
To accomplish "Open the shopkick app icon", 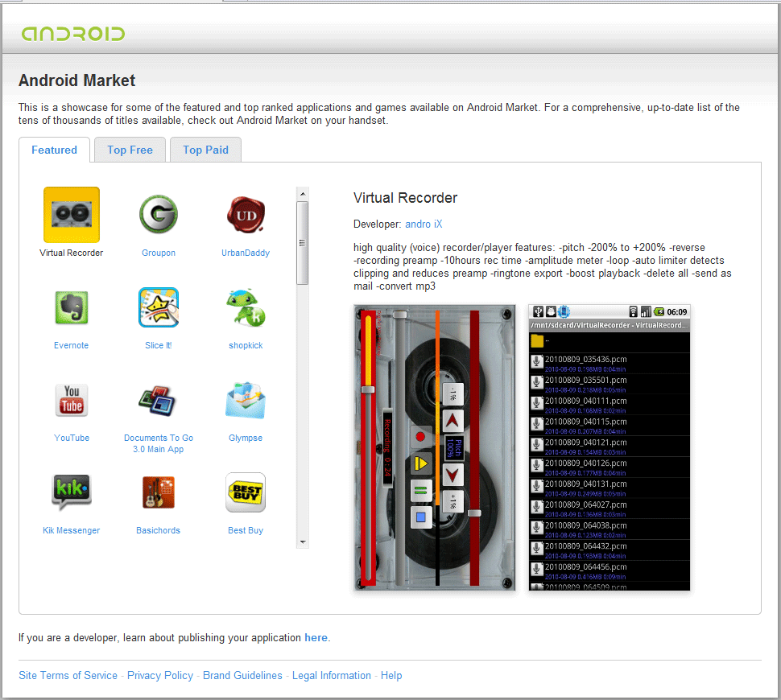I will 246,307.
